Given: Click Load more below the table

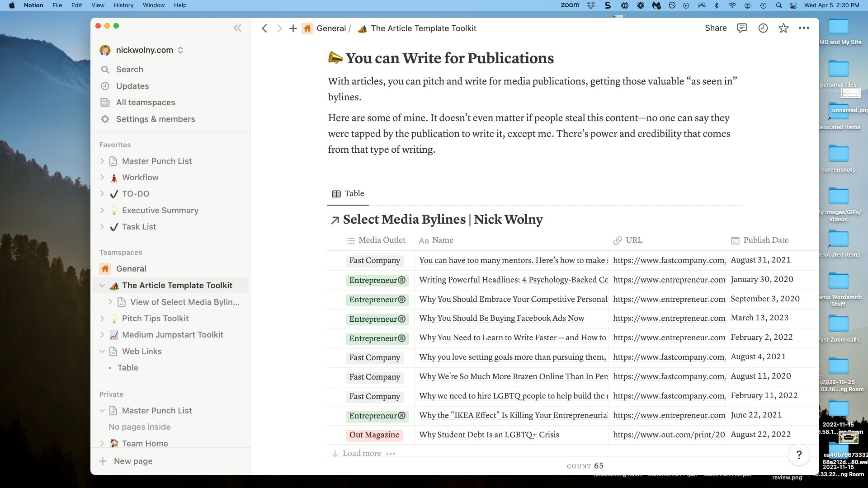Looking at the screenshot, I should click(x=361, y=453).
